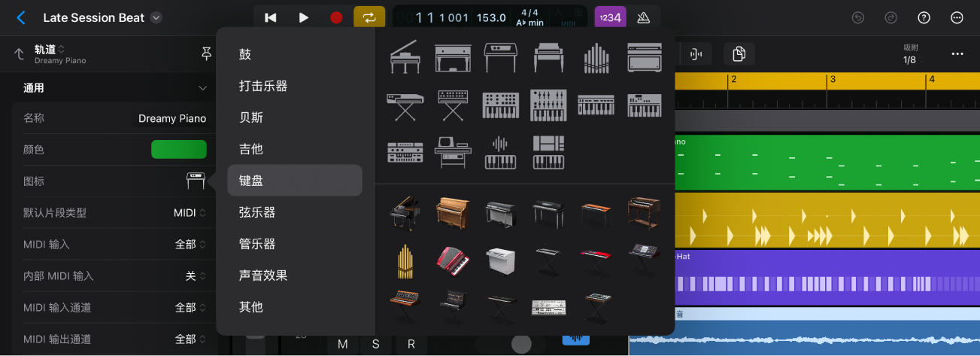Viewport: 980px width, 356px height.
Task: Pin the track inspector panel
Action: pyautogui.click(x=206, y=53)
